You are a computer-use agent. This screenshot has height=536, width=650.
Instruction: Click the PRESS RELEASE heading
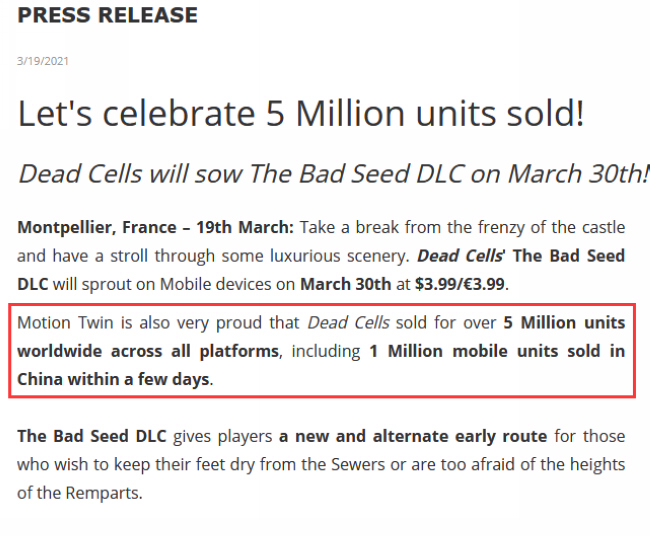107,15
